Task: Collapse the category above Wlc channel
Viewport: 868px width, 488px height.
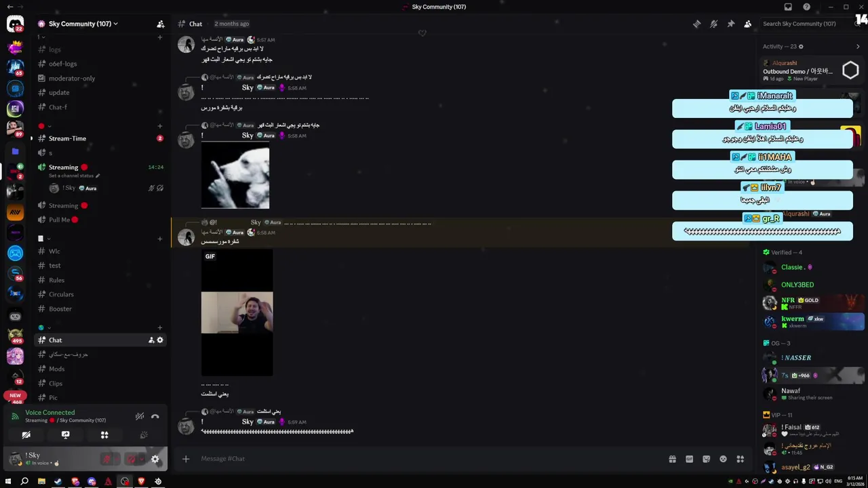Action: pos(44,239)
